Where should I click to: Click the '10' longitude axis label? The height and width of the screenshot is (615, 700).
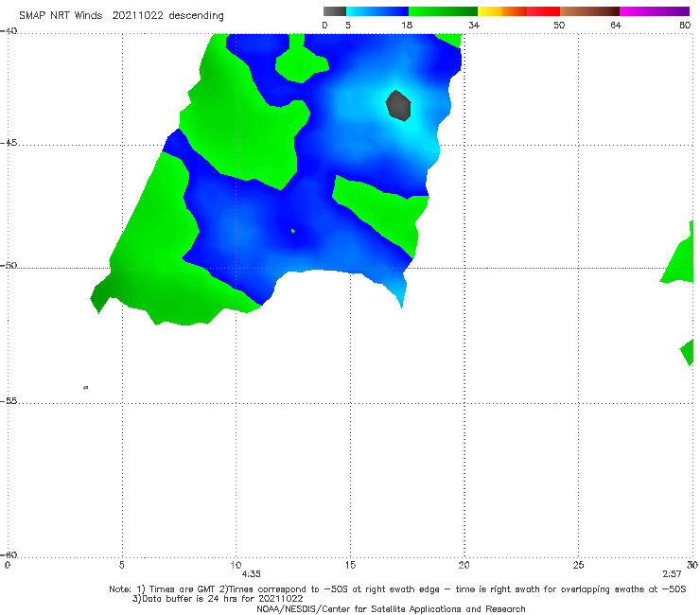click(x=236, y=565)
